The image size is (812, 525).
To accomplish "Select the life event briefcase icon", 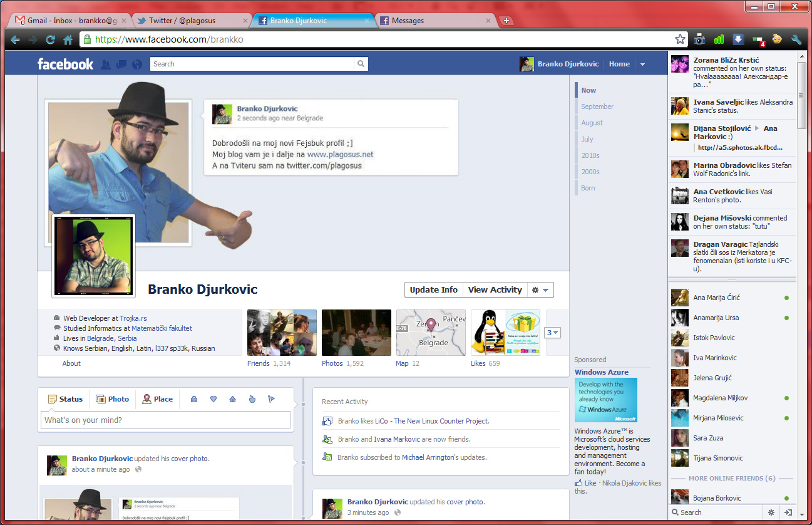I will coord(194,399).
